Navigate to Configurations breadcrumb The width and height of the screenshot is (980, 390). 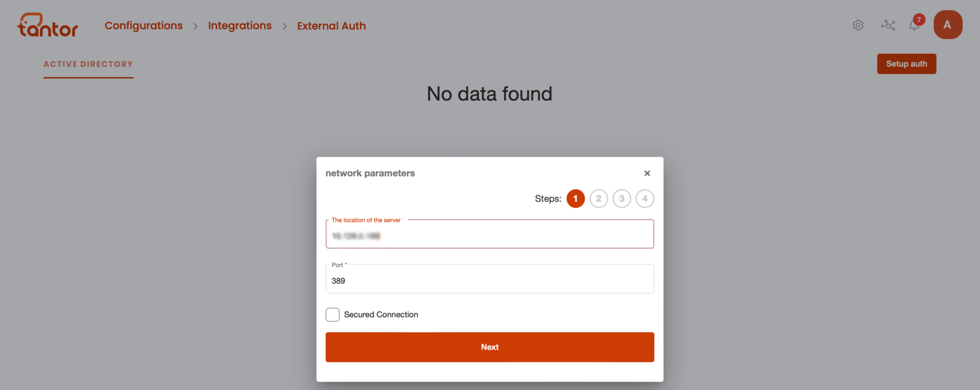(x=143, y=26)
